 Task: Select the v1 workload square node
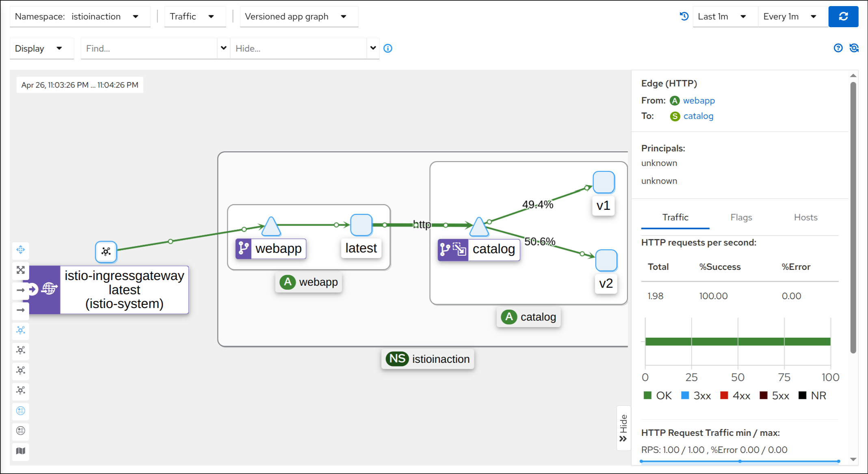point(604,182)
